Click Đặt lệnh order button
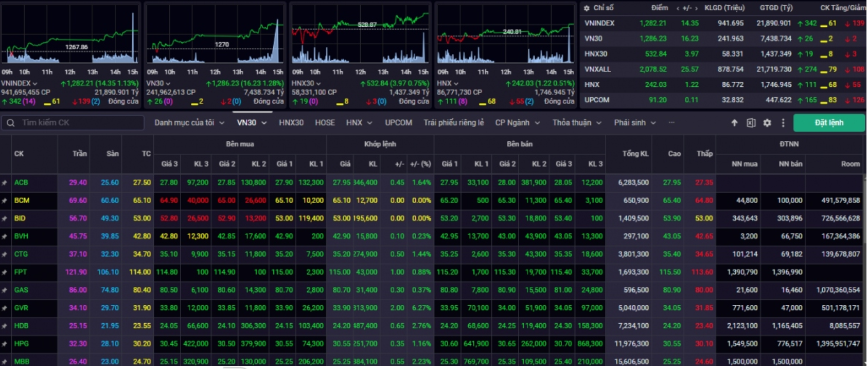Viewport: 868px width, 369px height. click(829, 123)
